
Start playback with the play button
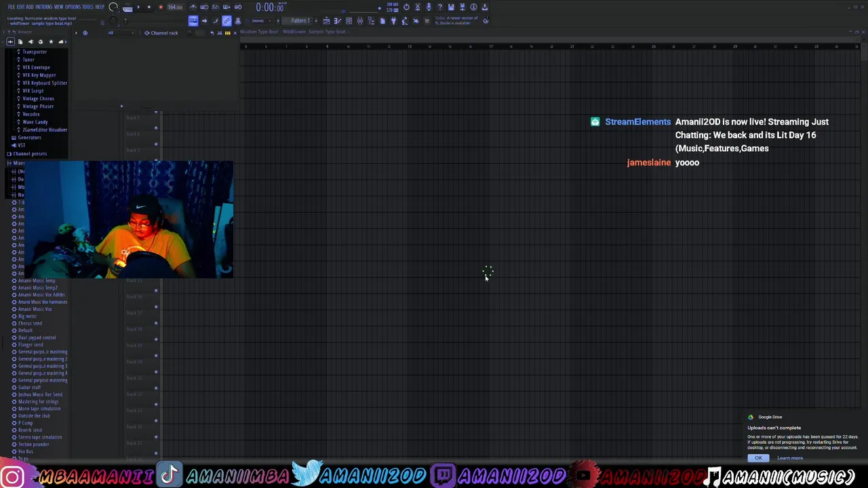[138, 7]
